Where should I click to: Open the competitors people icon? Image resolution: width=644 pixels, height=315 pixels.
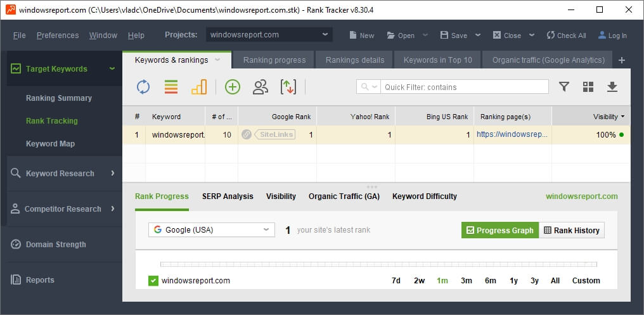[x=261, y=87]
